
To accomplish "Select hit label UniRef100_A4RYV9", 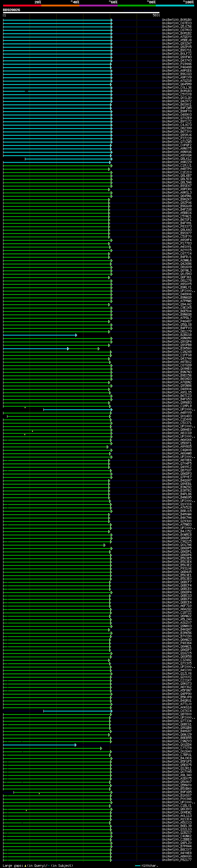I will tap(177, 413).
